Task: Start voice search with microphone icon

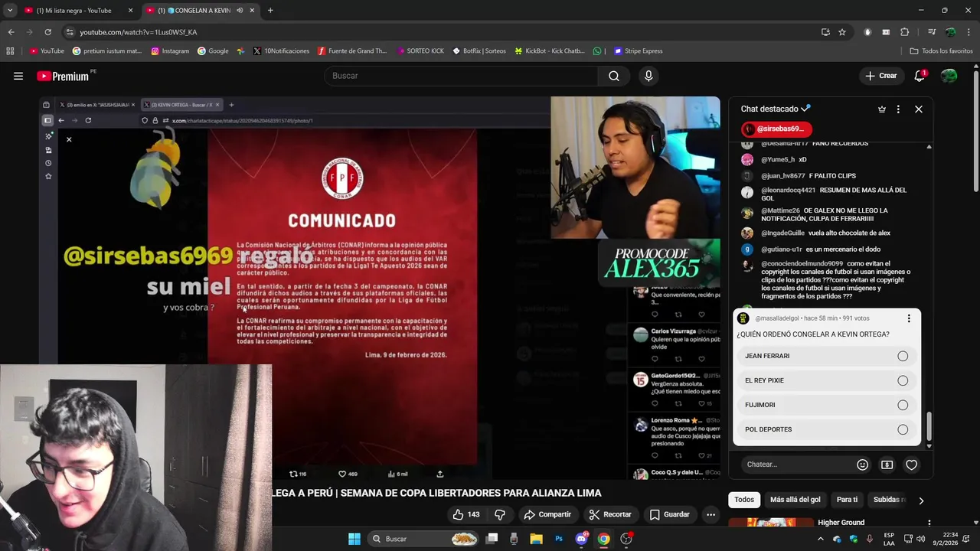Action: (648, 76)
